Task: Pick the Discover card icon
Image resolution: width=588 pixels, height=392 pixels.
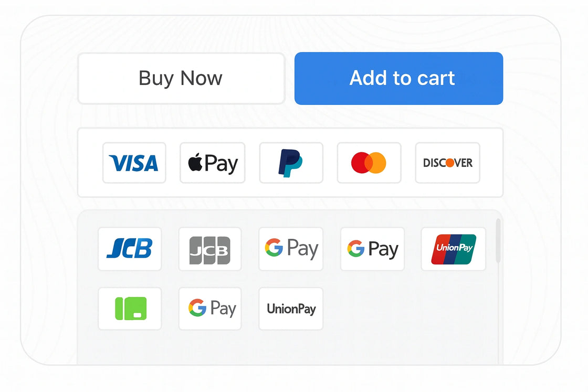Action: click(447, 163)
